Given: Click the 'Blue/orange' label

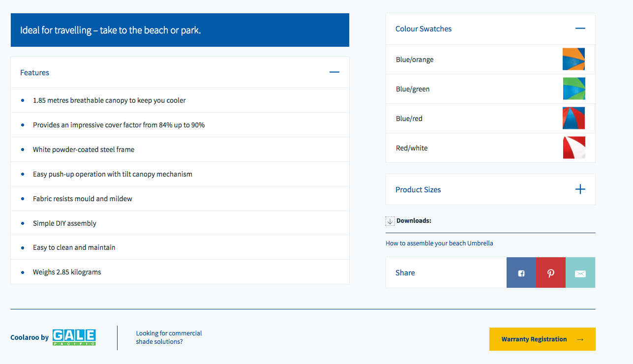Looking at the screenshot, I should tap(415, 60).
